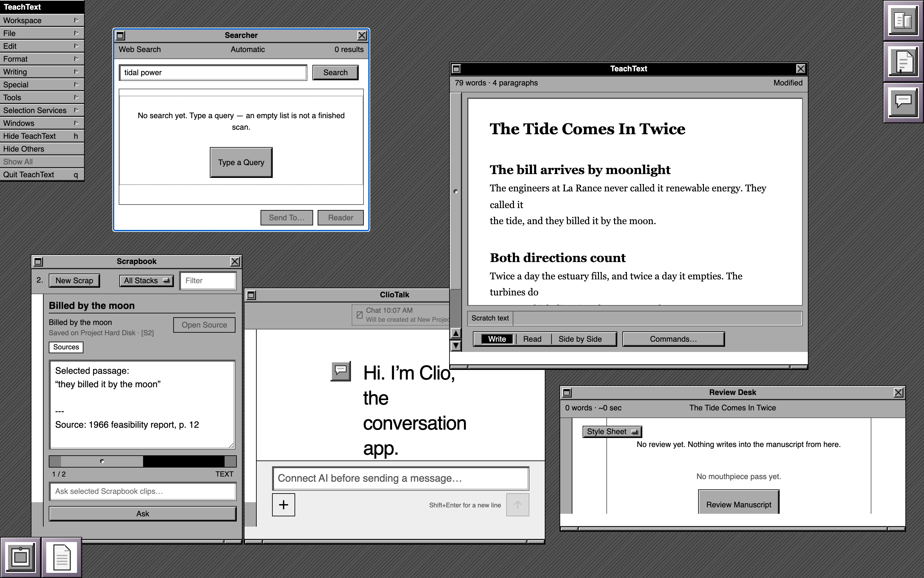Expand the Format submenu

coord(42,59)
